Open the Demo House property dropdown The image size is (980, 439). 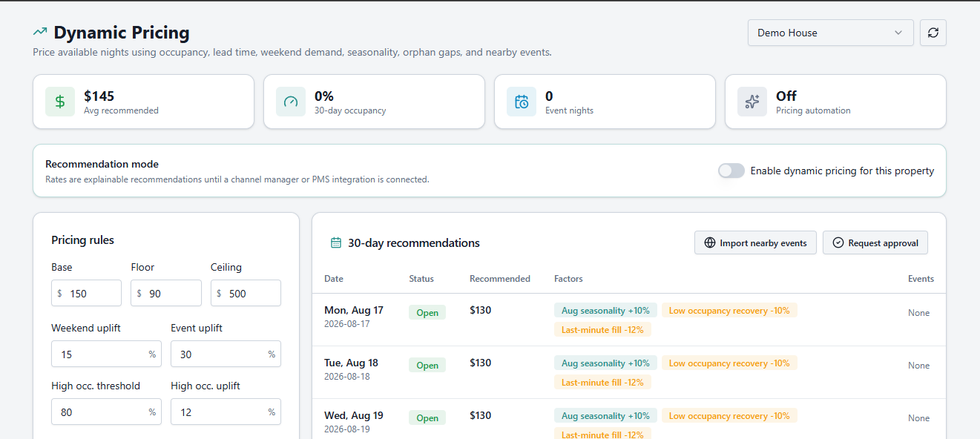pyautogui.click(x=831, y=33)
